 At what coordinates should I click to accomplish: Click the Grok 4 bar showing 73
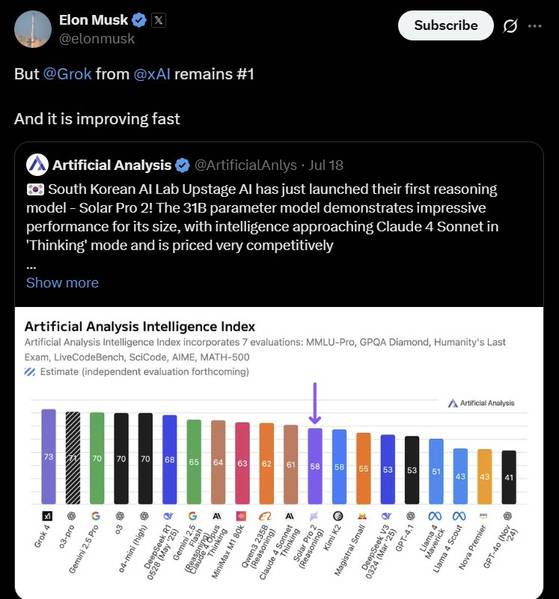(x=49, y=457)
